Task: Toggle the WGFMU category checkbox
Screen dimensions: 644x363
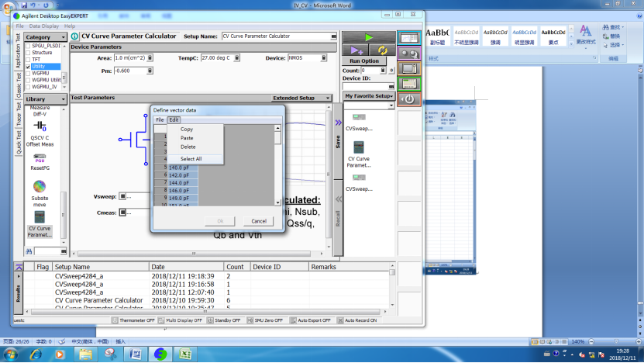Action: click(28, 73)
